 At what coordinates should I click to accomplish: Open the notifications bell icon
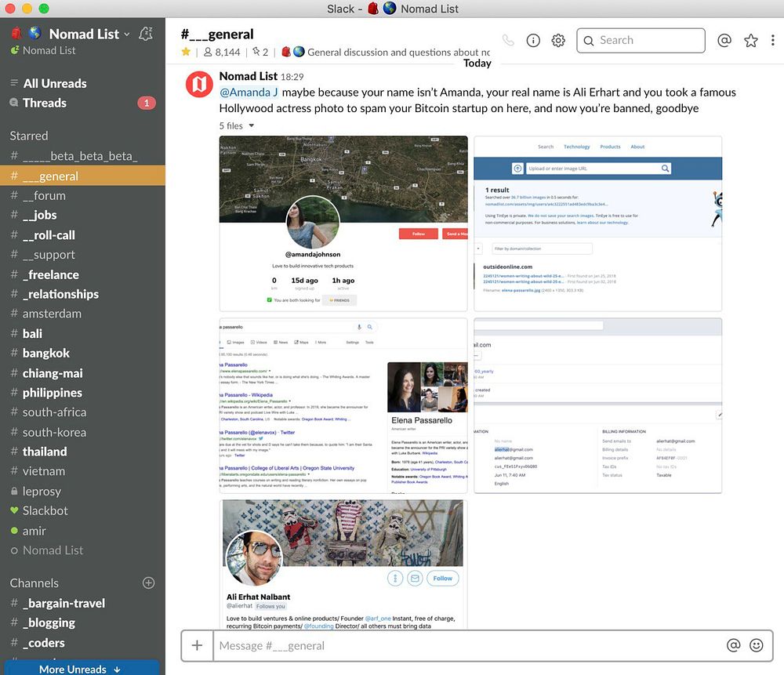146,34
